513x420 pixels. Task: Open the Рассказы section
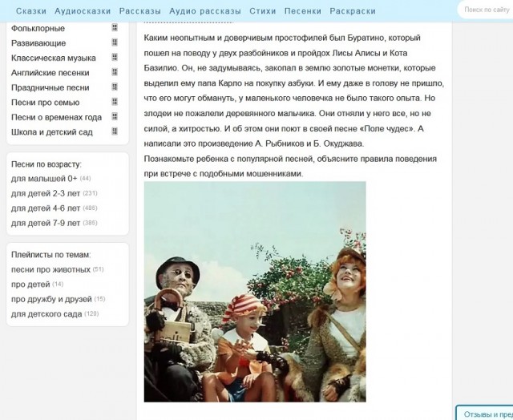[x=140, y=11]
